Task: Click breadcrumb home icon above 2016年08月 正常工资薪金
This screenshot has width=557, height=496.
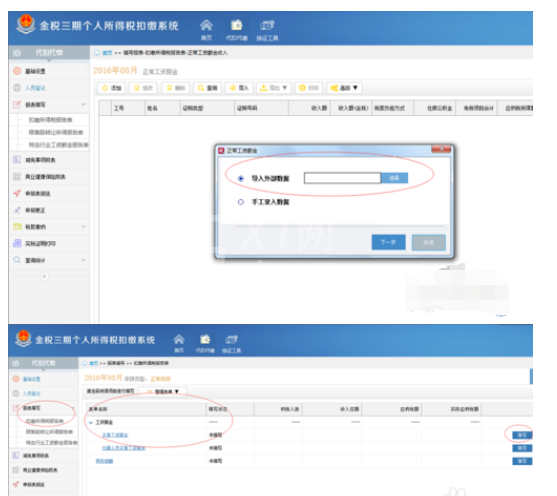Action: coord(97,53)
